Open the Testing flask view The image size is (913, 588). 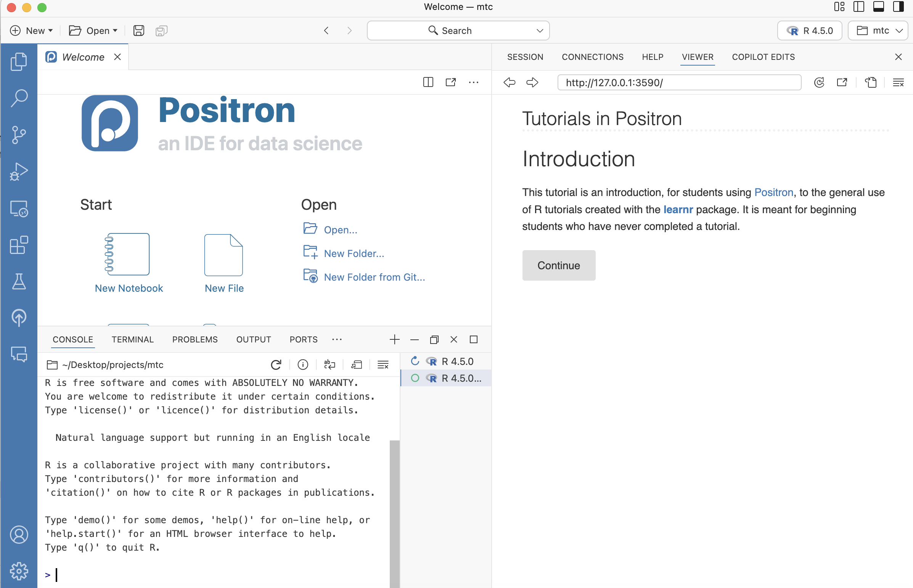(x=19, y=281)
